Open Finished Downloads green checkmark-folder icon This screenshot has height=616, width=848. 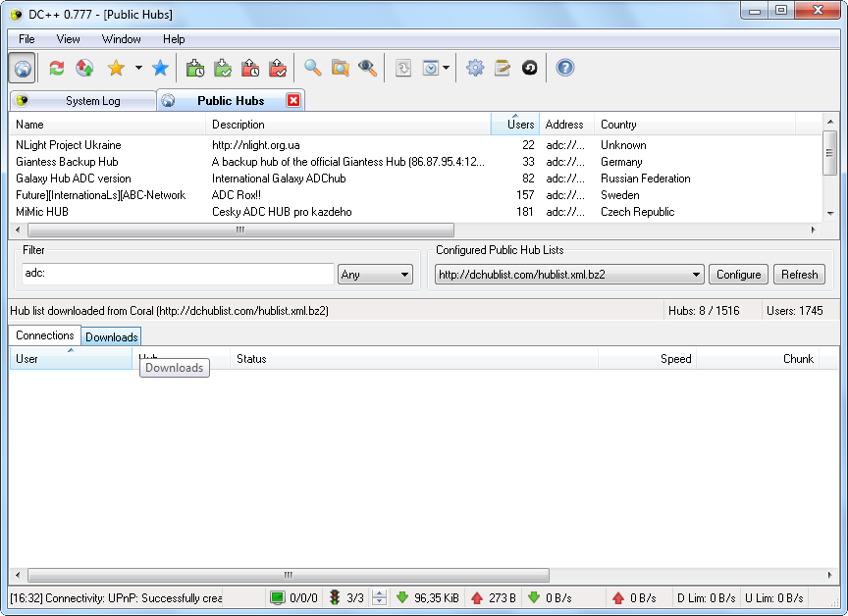click(x=222, y=68)
